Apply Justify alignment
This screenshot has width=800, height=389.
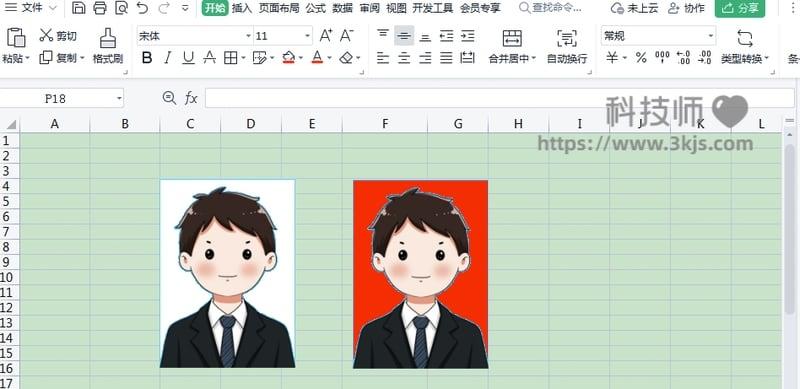(x=446, y=58)
